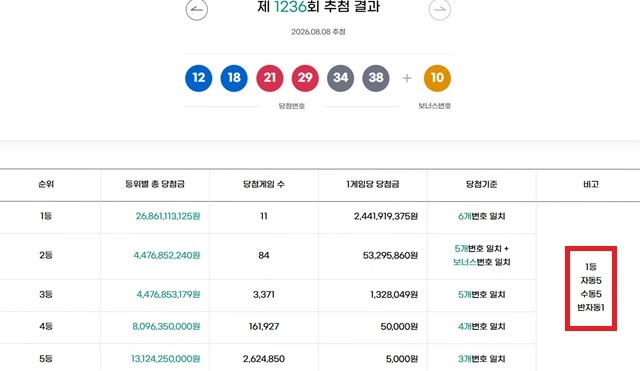Click the '비고' column header
Screen dimensions: 640x371
pyautogui.click(x=591, y=184)
